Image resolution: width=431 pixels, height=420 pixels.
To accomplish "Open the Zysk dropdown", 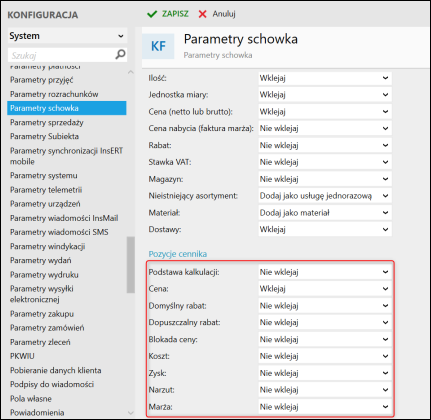I will click(325, 373).
